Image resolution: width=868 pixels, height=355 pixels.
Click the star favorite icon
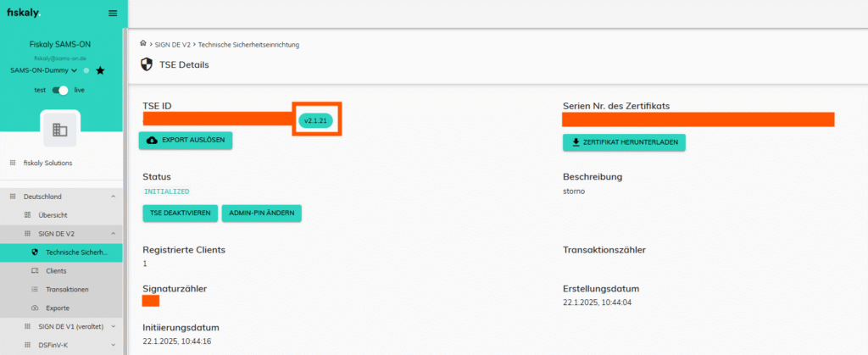pyautogui.click(x=100, y=70)
